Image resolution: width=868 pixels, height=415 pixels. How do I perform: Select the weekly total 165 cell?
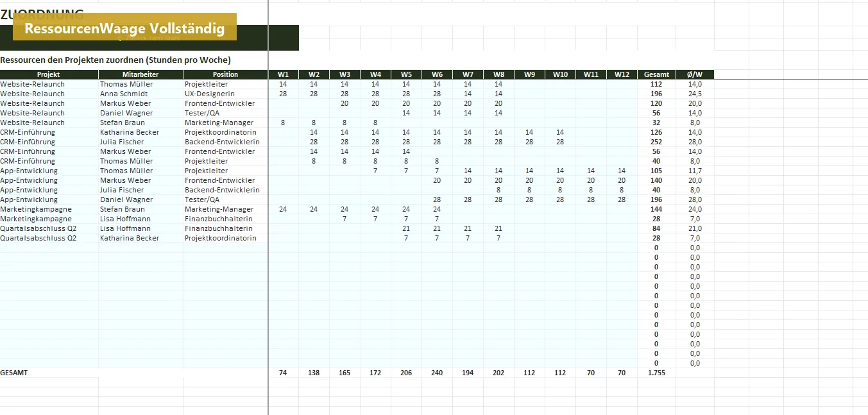pyautogui.click(x=345, y=373)
